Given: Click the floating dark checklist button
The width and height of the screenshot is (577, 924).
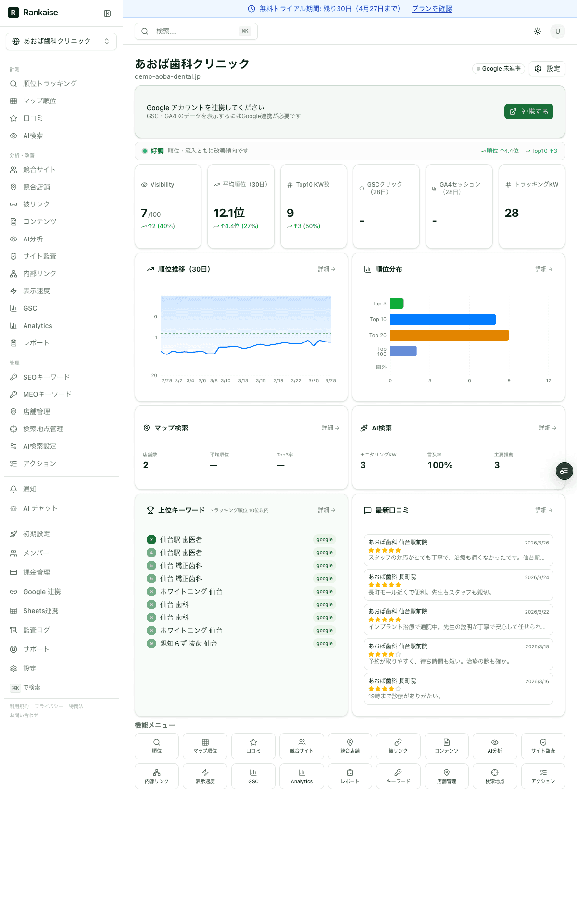Looking at the screenshot, I should 564,471.
